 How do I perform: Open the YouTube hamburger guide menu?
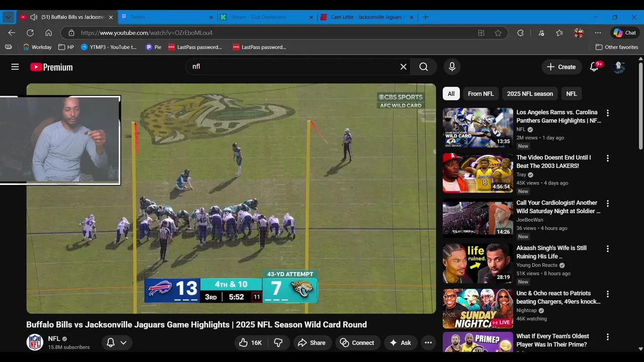(x=15, y=67)
